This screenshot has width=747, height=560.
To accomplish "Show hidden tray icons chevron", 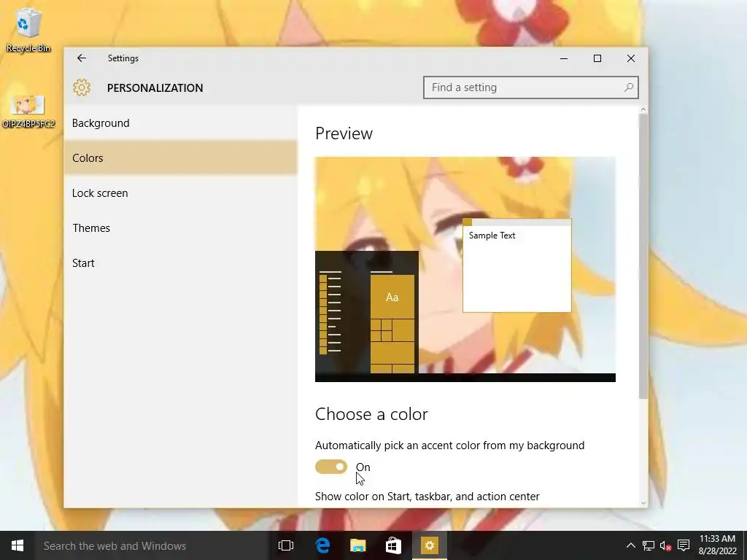I will 630,545.
